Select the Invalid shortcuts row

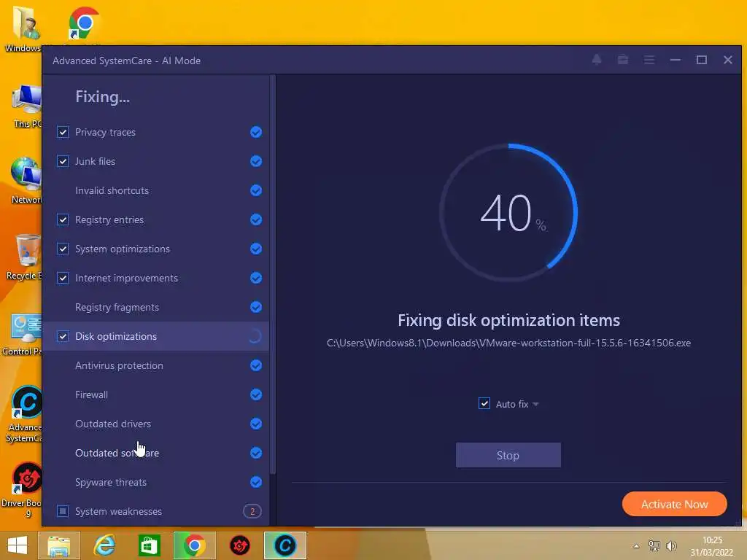pos(156,190)
